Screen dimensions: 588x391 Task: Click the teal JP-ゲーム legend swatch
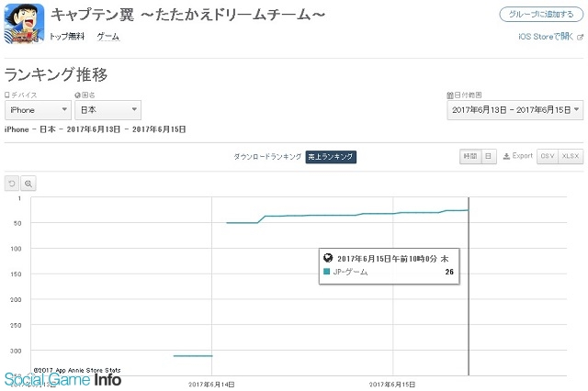pos(326,272)
